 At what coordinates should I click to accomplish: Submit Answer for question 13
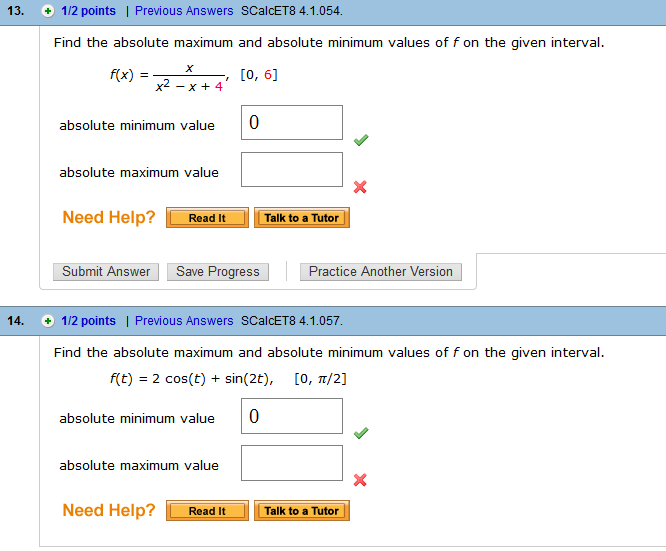pos(106,272)
